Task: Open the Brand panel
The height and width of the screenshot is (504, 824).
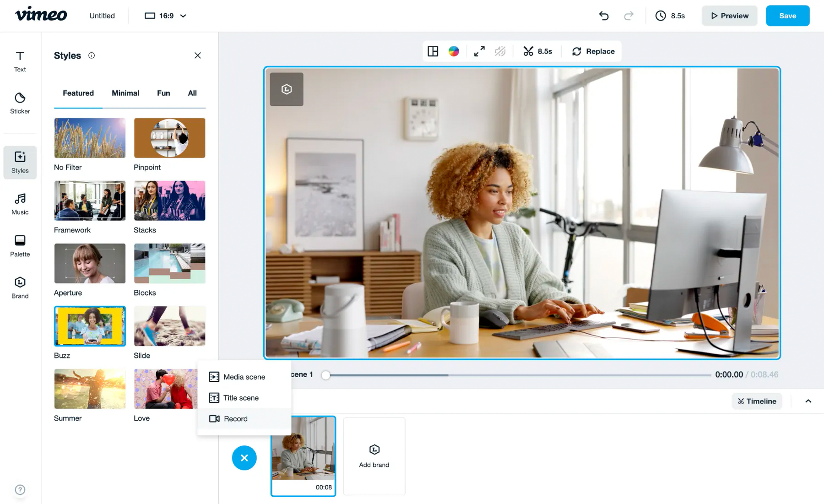Action: pyautogui.click(x=20, y=287)
